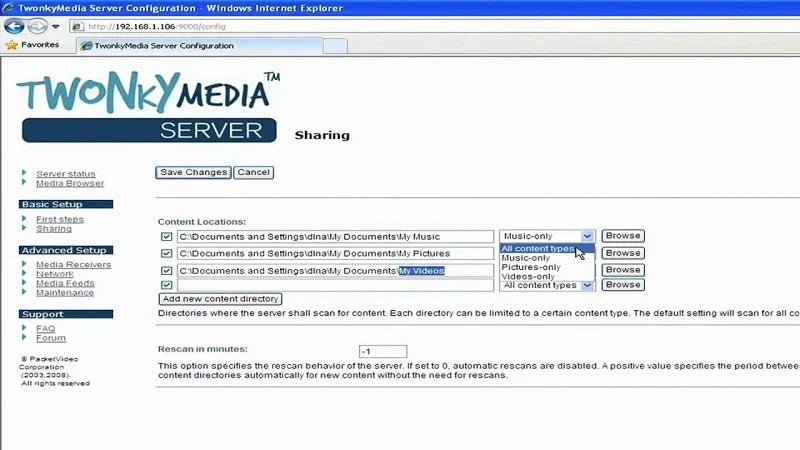Click the Sharing page heading

point(322,136)
